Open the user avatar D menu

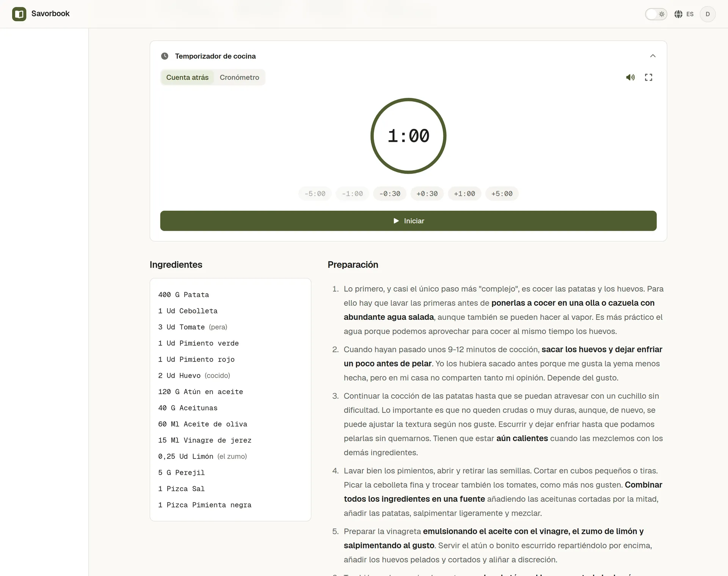point(708,14)
